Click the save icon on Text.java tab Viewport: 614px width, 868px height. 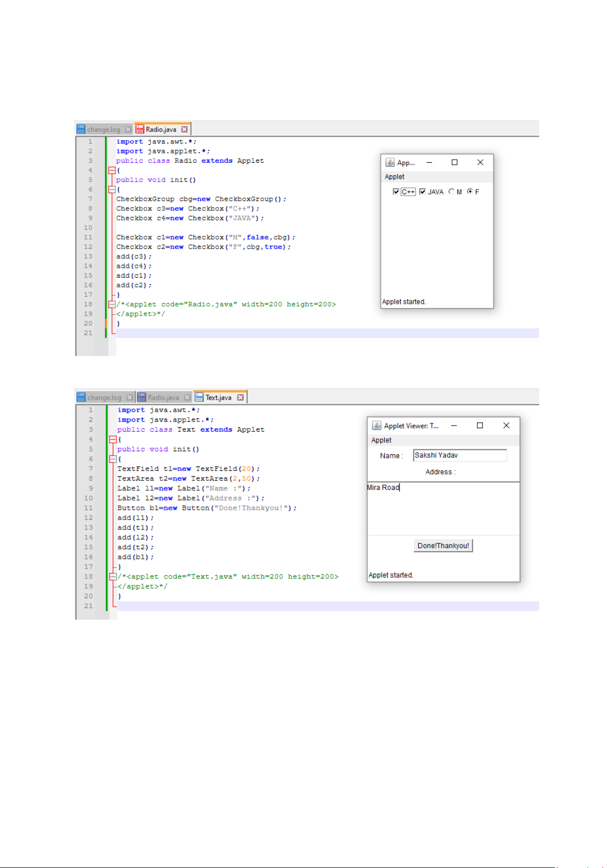(x=199, y=397)
